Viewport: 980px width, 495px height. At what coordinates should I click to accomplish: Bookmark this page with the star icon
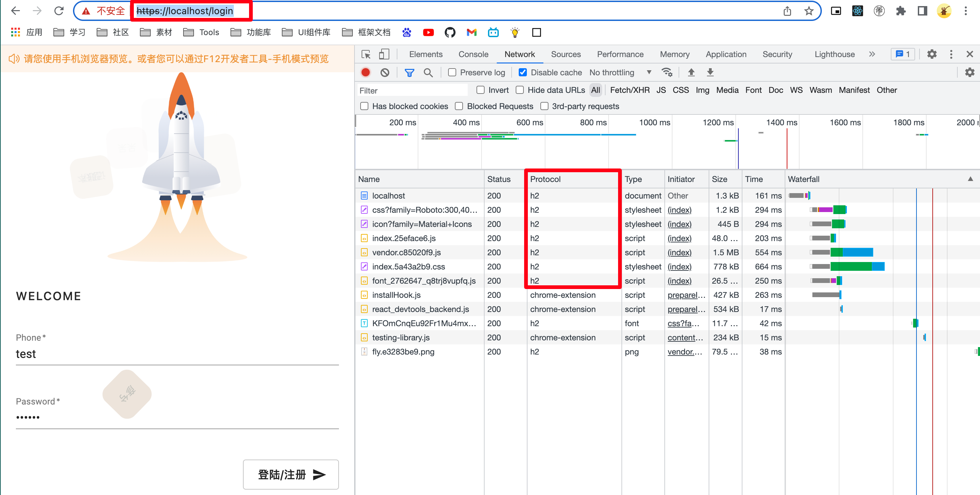click(809, 11)
